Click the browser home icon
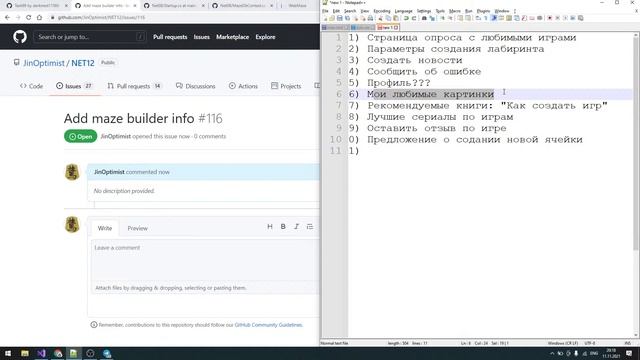The width and height of the screenshot is (640, 360). click(39, 18)
